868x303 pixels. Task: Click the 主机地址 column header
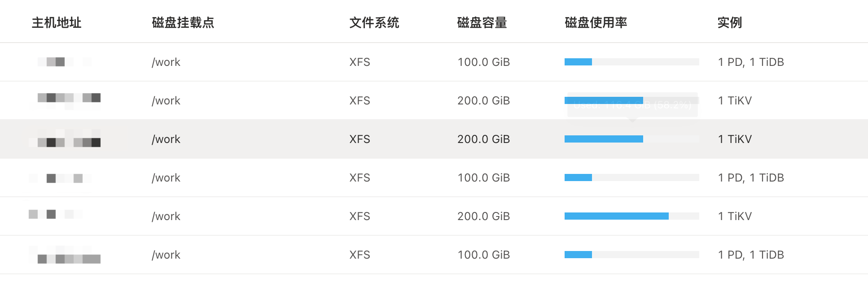(57, 22)
